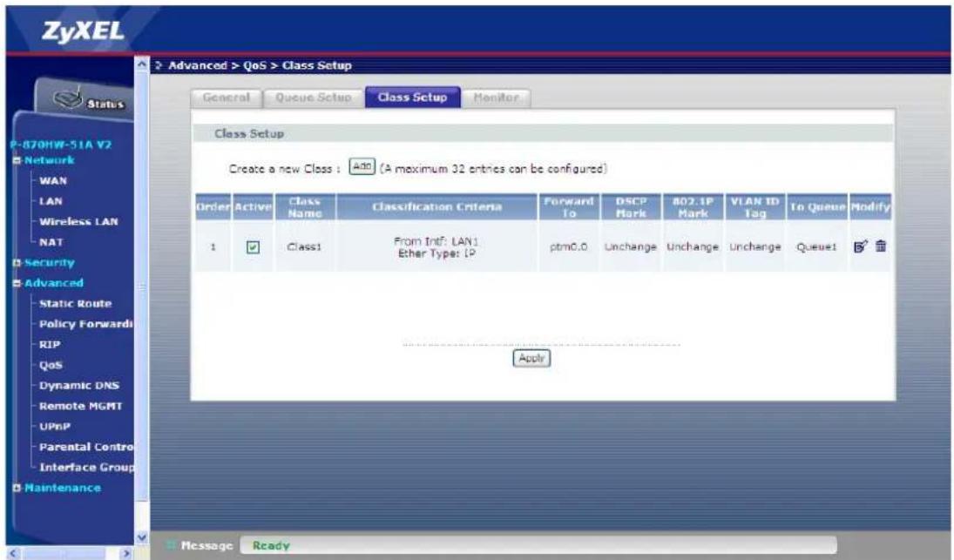954x560 pixels.
Task: Click the sidebar scroll up arrow
Action: point(142,64)
